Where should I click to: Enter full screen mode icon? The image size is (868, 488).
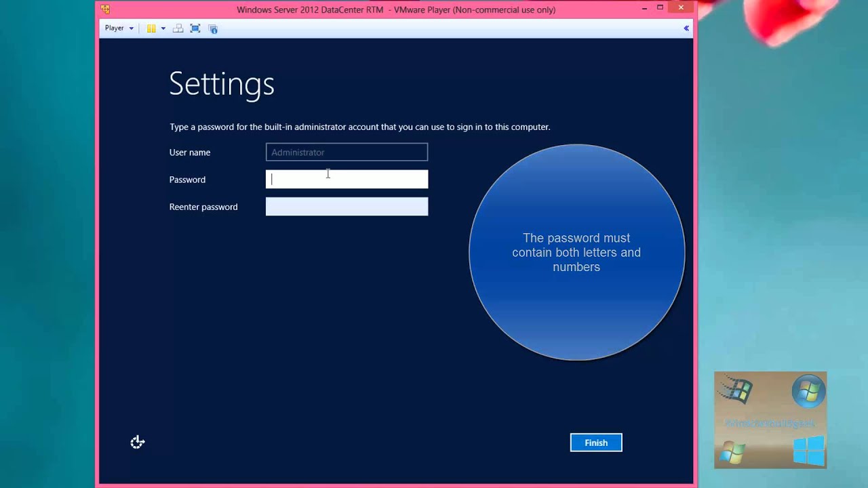[x=195, y=28]
